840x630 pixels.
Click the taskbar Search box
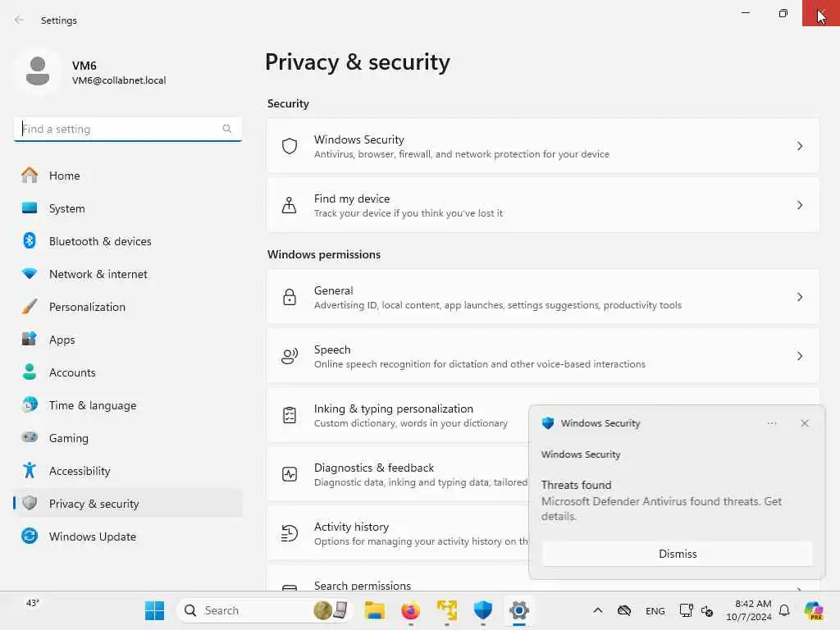(264, 610)
